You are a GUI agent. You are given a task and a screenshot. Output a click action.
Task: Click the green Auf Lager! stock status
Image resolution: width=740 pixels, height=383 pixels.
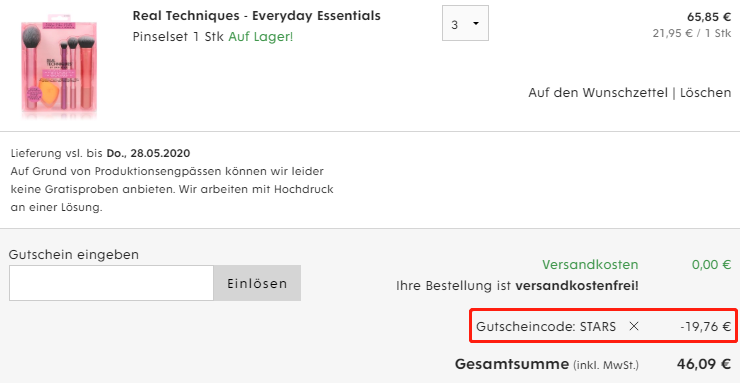261,37
